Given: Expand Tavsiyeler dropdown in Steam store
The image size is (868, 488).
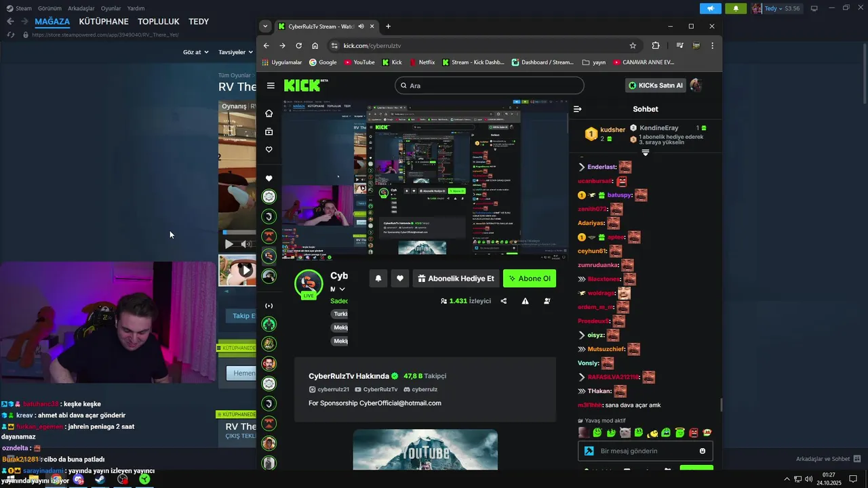Looking at the screenshot, I should click(x=235, y=52).
